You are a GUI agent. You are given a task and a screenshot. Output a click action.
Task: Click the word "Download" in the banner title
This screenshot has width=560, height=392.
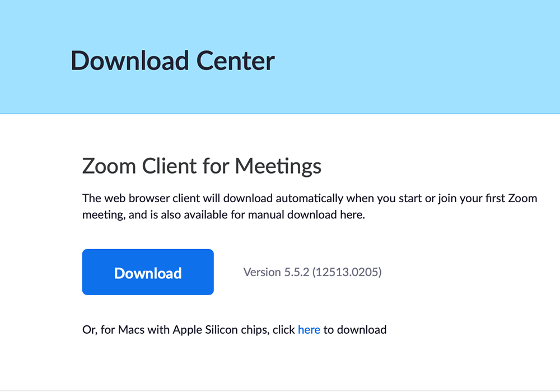pos(129,60)
